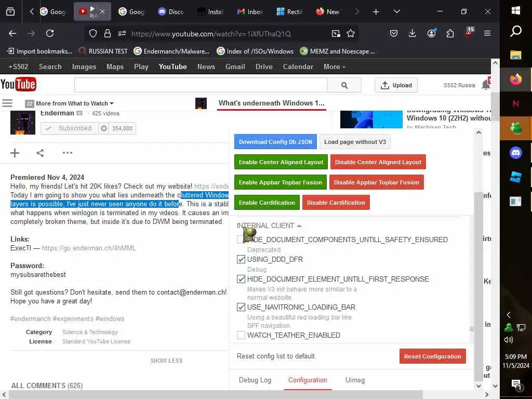This screenshot has height=399, width=532.
Task: Click Download Config Db JSON button
Action: coord(275,142)
